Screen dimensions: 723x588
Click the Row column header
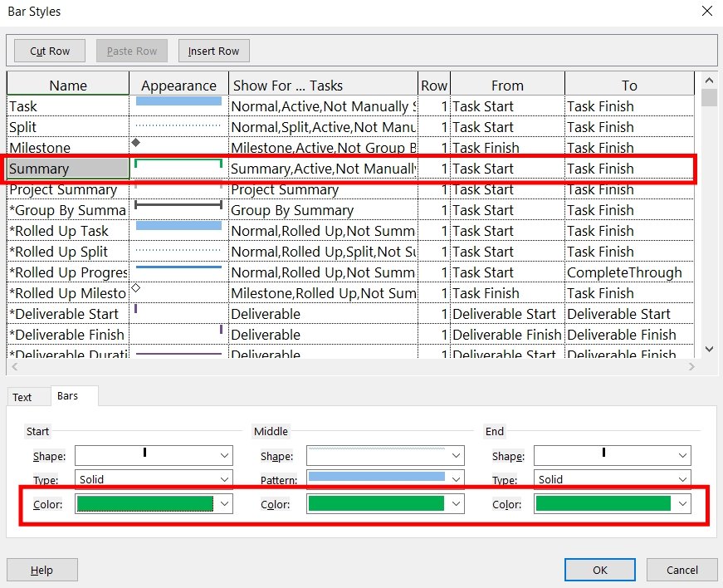434,86
